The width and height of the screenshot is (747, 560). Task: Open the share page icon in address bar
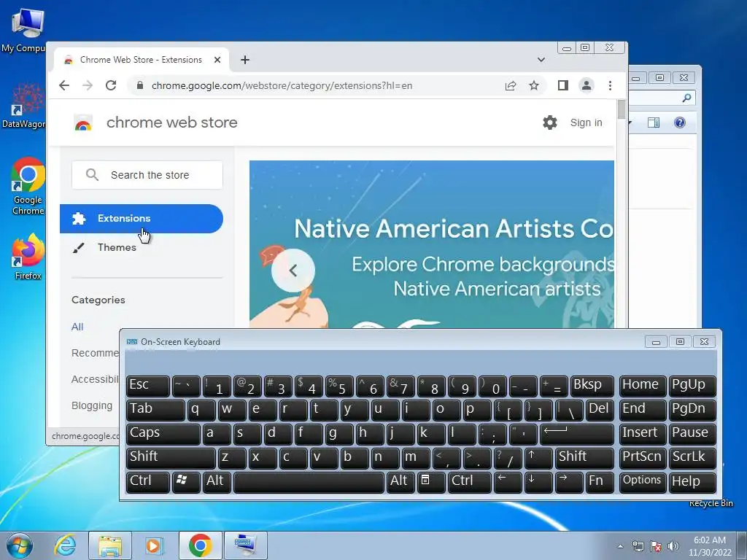point(511,85)
